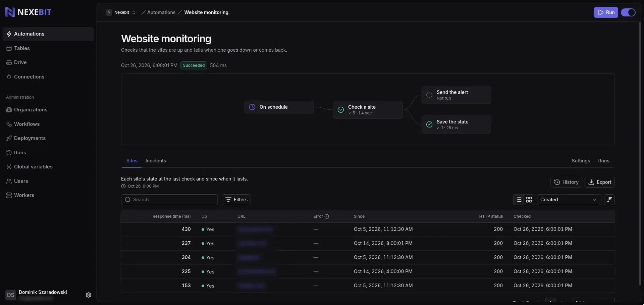Click the URL link in the 153 ms row

pyautogui.click(x=251, y=286)
